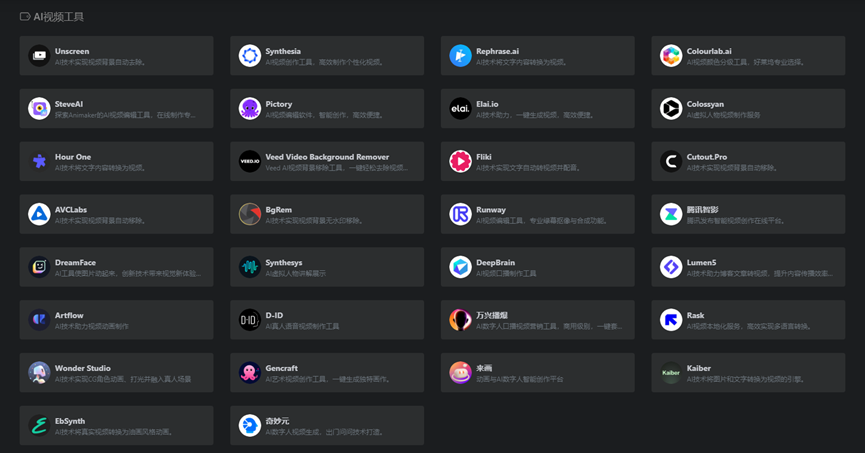Viewport: 865px width, 453px height.
Task: Open the EbSynth title link
Action: 70,421
